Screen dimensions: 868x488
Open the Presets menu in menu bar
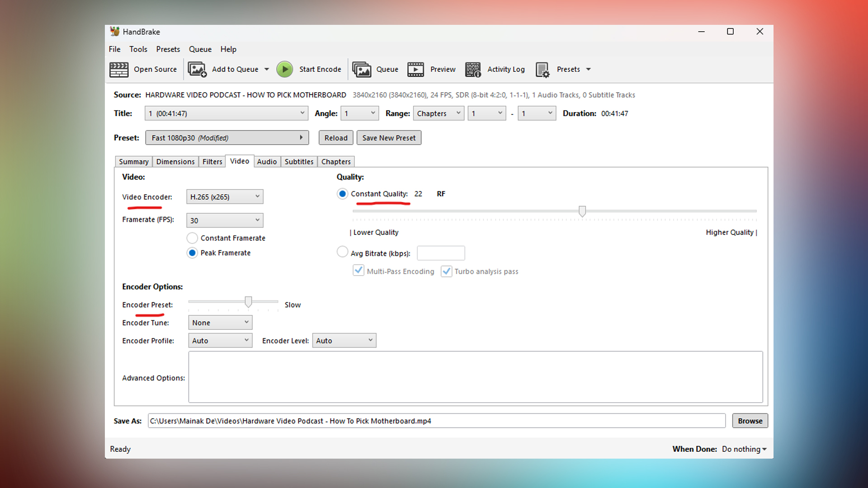coord(168,49)
